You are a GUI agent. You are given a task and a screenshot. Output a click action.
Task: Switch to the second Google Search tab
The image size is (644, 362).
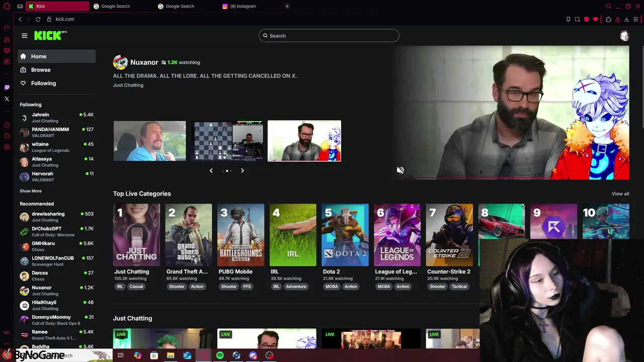(x=186, y=6)
